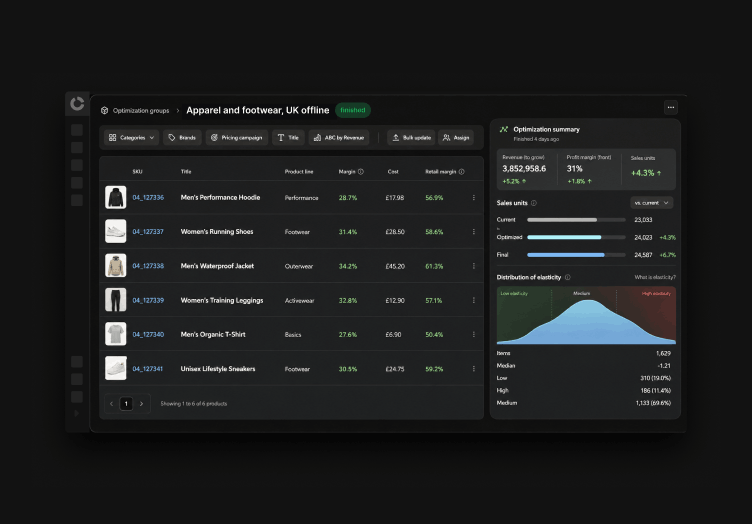Image resolution: width=752 pixels, height=524 pixels.
Task: Open SKU link 04_127339
Action: tap(148, 301)
